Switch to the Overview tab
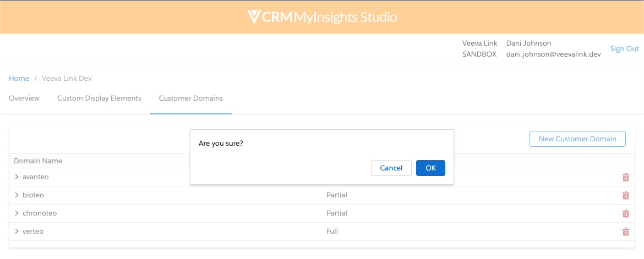Image resolution: width=644 pixels, height=259 pixels. click(x=24, y=98)
